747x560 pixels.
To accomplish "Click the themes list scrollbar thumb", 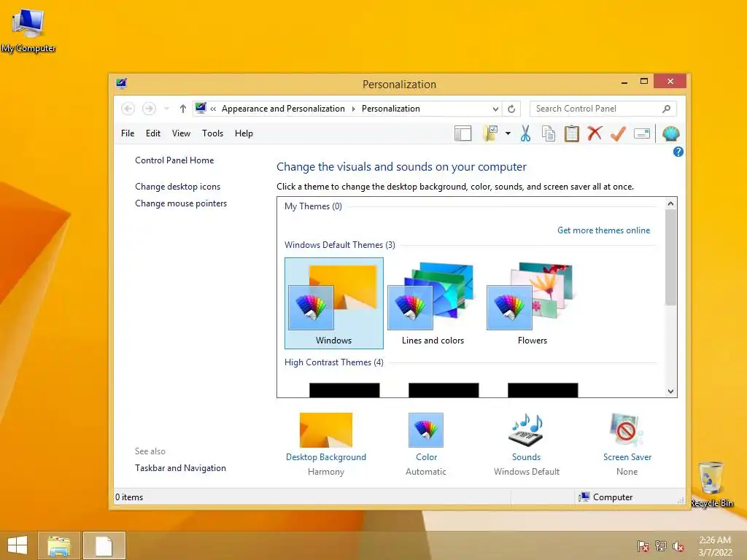I will coord(671,257).
